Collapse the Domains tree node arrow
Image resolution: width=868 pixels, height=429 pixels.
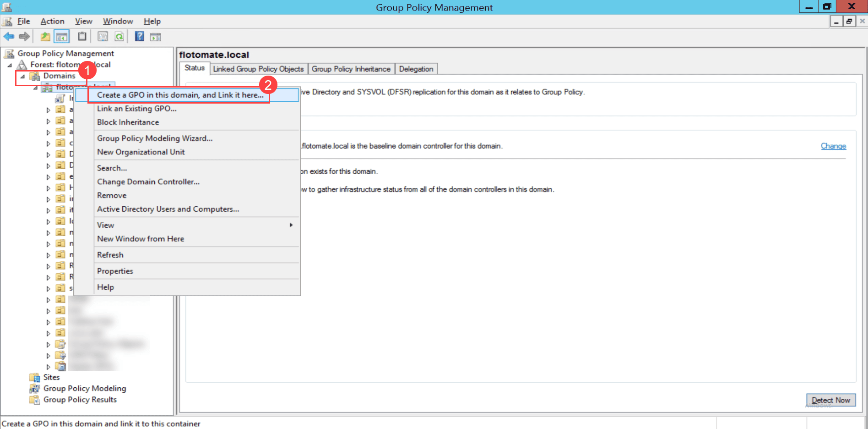[x=22, y=76]
